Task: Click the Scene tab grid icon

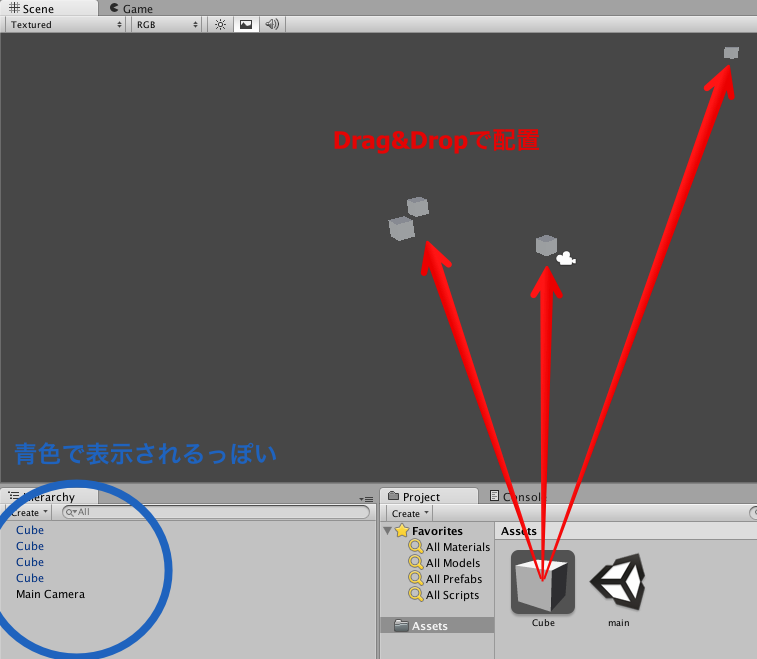Action: point(14,8)
